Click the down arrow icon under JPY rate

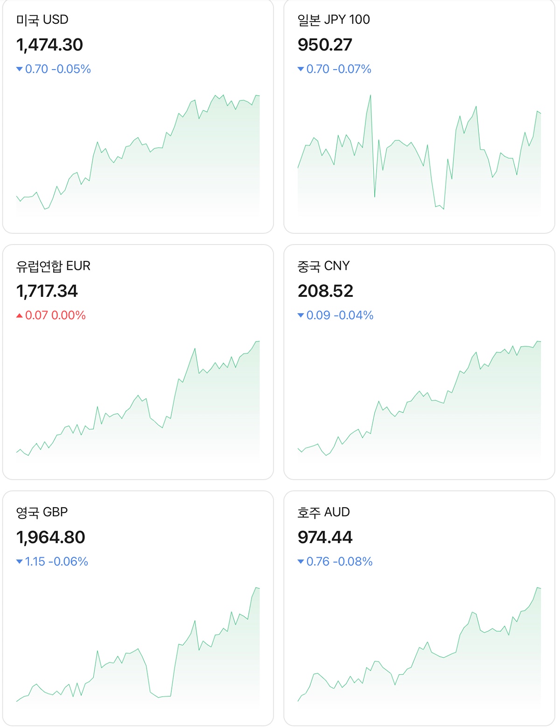301,69
